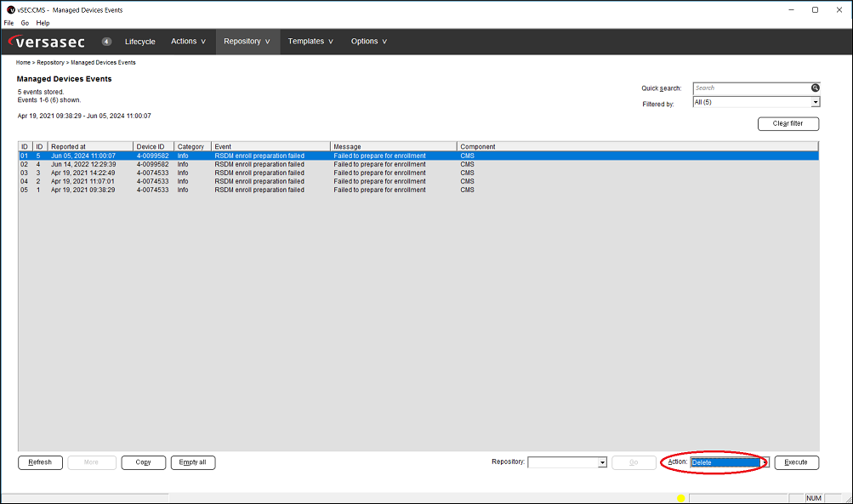The height and width of the screenshot is (504, 853).
Task: Click the Copy button
Action: (144, 462)
